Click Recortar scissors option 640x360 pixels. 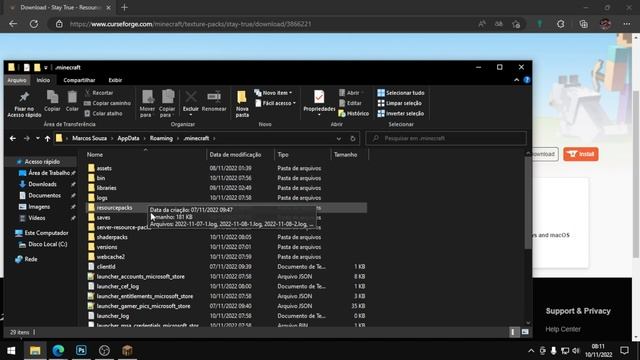pos(99,93)
